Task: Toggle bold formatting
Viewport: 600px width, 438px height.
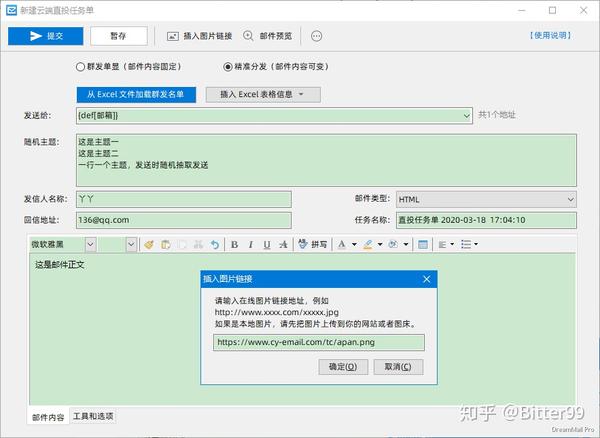Action: (235, 244)
